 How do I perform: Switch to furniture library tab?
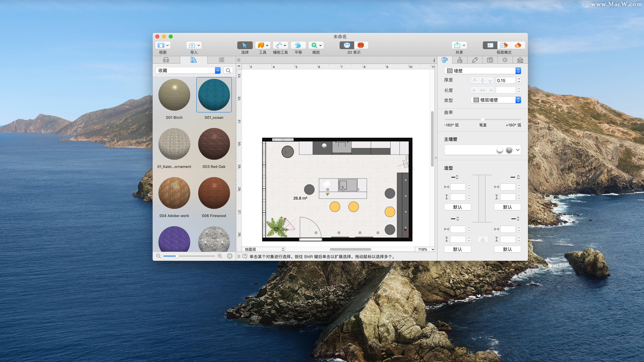tap(166, 60)
